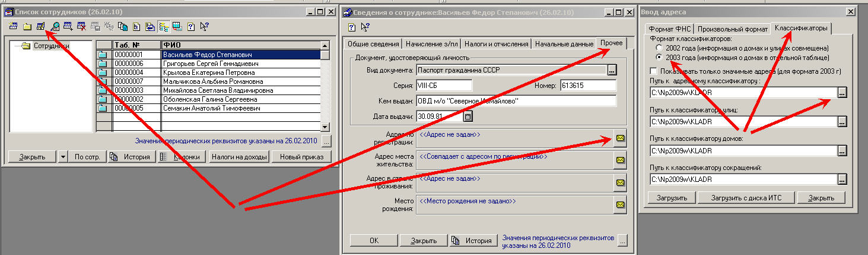
Task: Browse path to abbreviations classifier ellipsis
Action: 842,179
